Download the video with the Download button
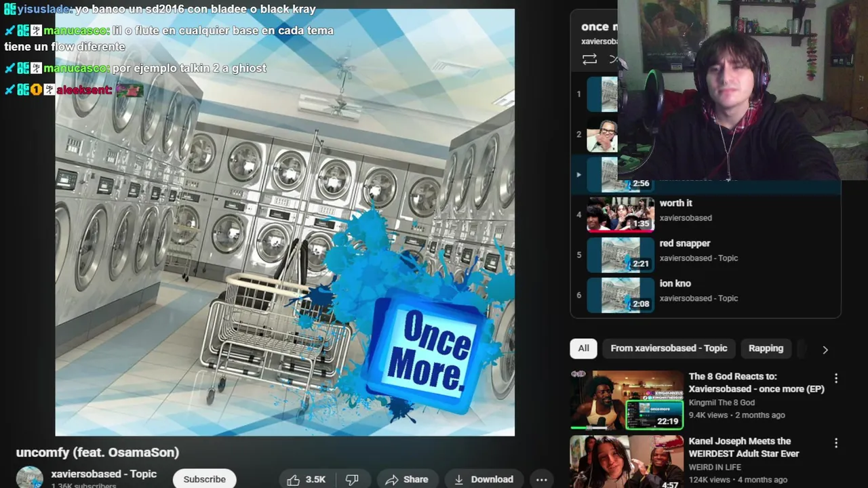Viewport: 868px width, 488px height. 484,479
